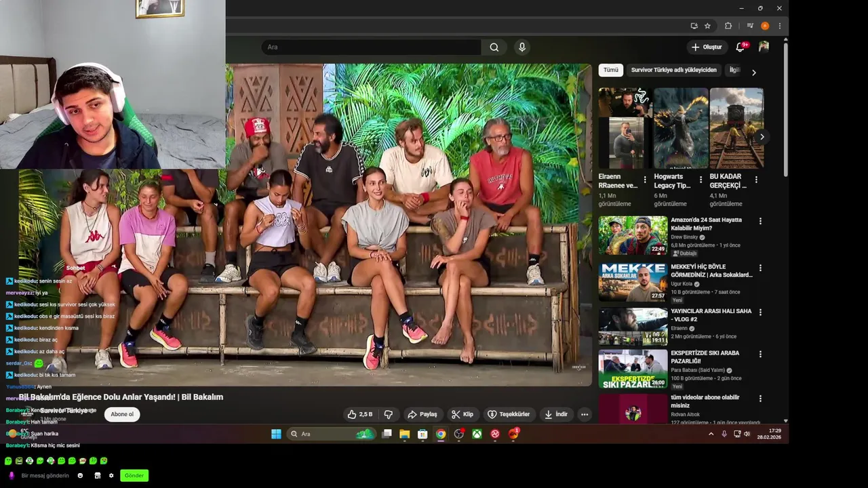Open options menu for Hogwarts Legacy short
Screen dimensions: 868x488
(701, 180)
